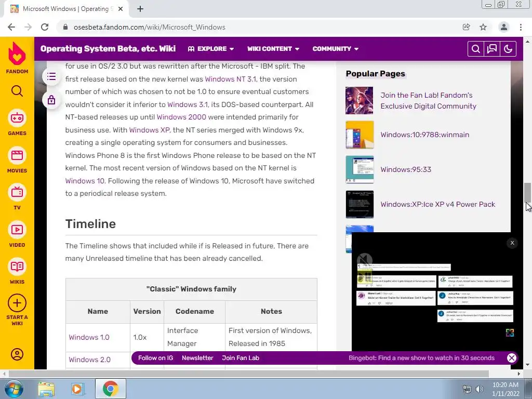The image size is (532, 399).
Task: Toggle dark theme moon icon
Action: (x=508, y=49)
